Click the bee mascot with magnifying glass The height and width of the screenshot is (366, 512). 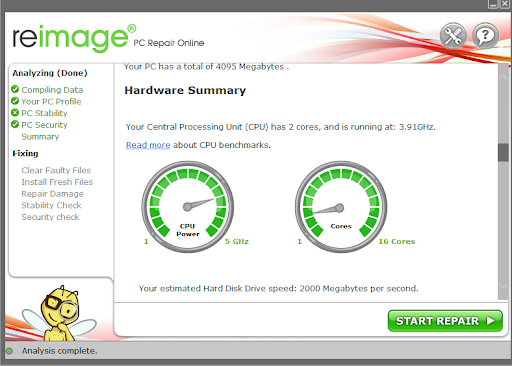(x=59, y=313)
